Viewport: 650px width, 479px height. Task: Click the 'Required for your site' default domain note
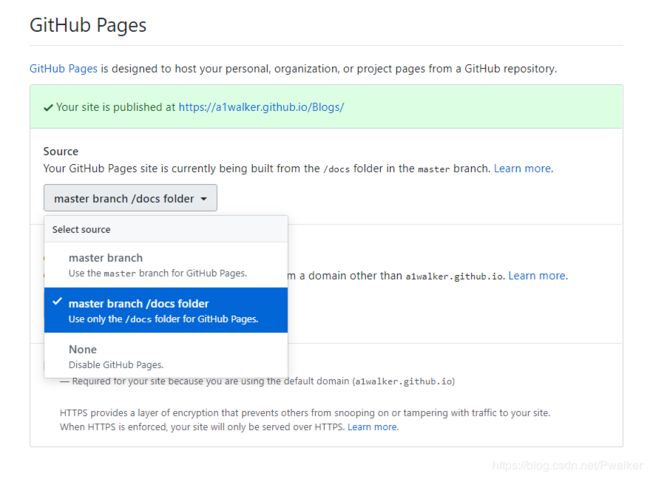(x=258, y=382)
